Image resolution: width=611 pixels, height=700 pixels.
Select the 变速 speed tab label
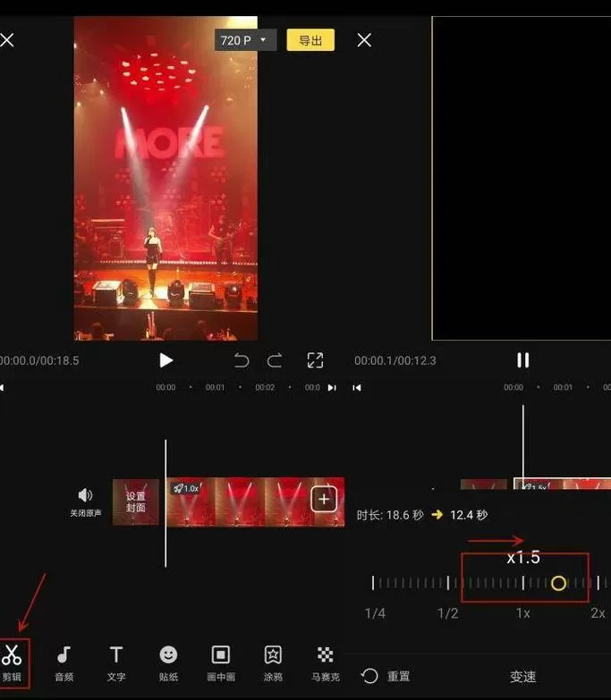pyautogui.click(x=523, y=677)
